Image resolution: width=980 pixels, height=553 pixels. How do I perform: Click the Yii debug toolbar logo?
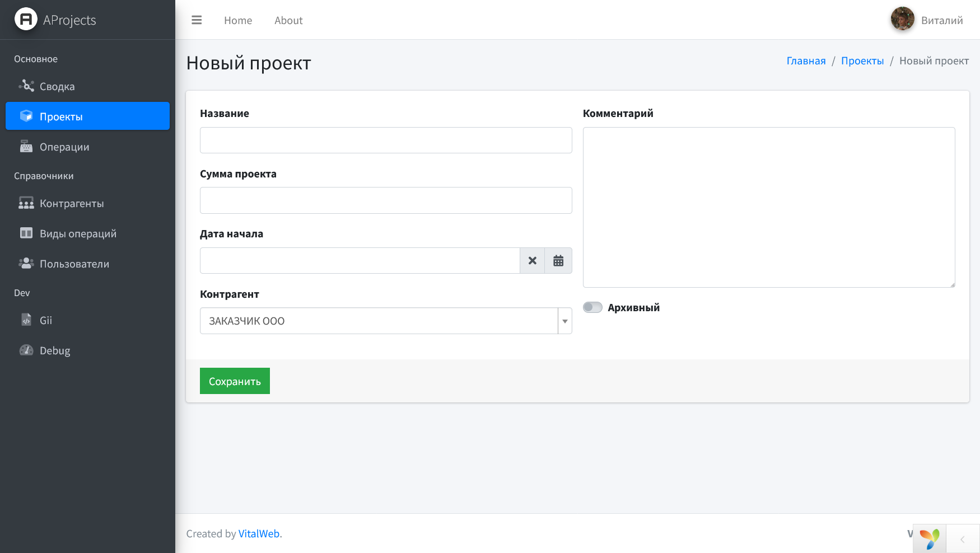[x=930, y=539]
